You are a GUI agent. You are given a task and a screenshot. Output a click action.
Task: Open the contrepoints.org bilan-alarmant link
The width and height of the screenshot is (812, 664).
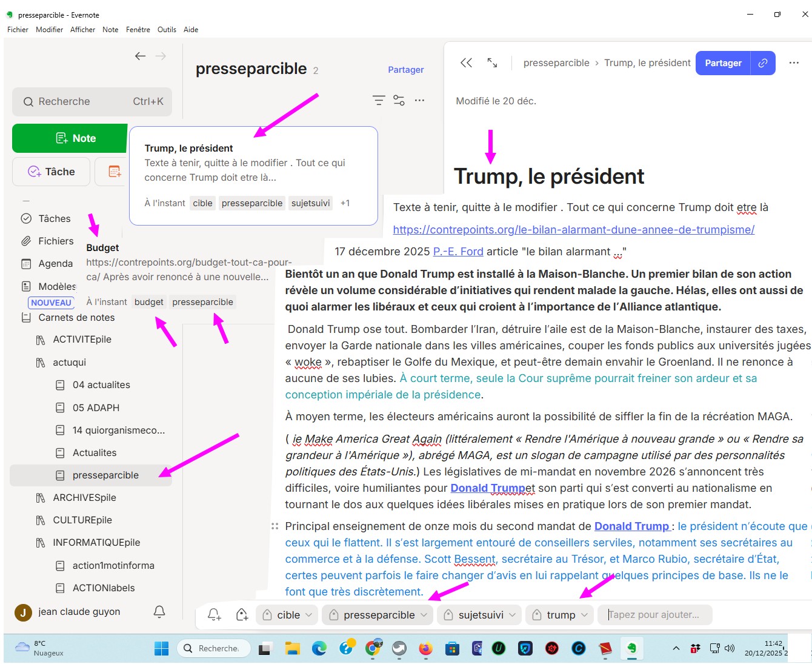click(x=574, y=230)
